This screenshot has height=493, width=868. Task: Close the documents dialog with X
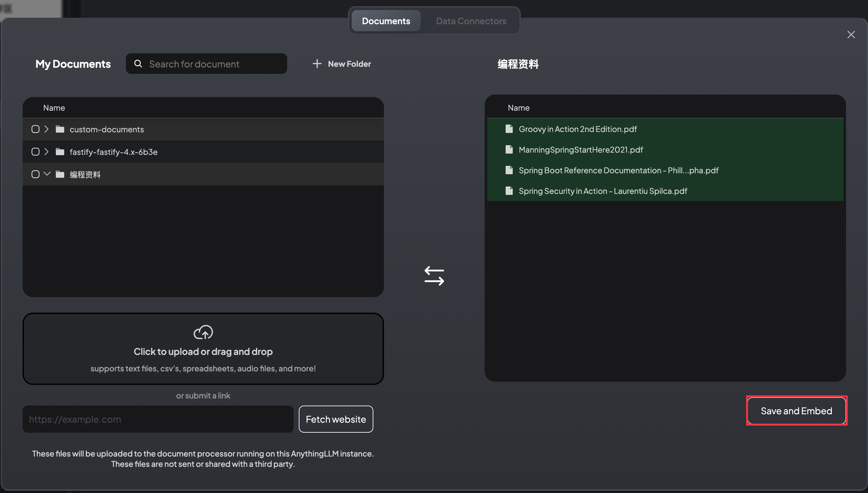tap(851, 35)
